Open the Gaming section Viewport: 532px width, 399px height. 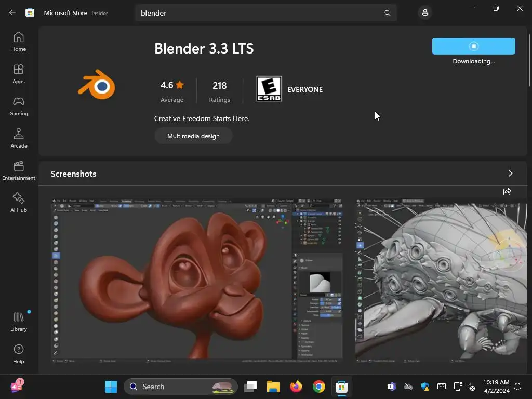point(19,106)
